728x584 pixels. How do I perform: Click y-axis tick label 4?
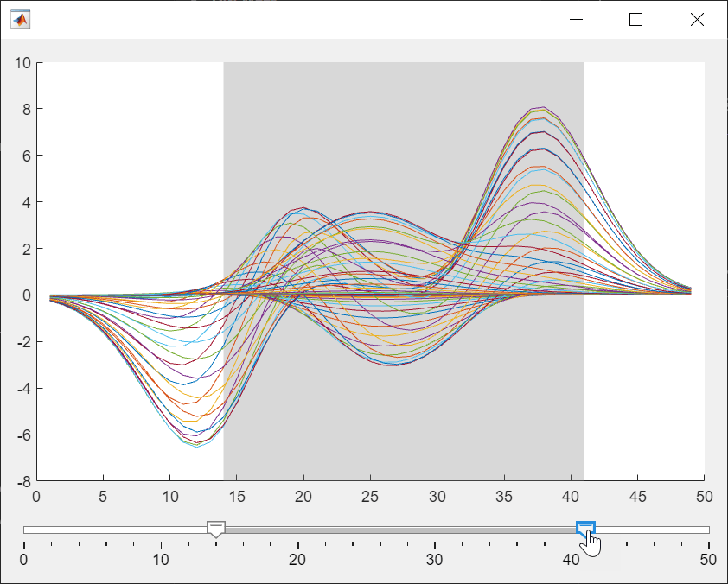(26, 202)
